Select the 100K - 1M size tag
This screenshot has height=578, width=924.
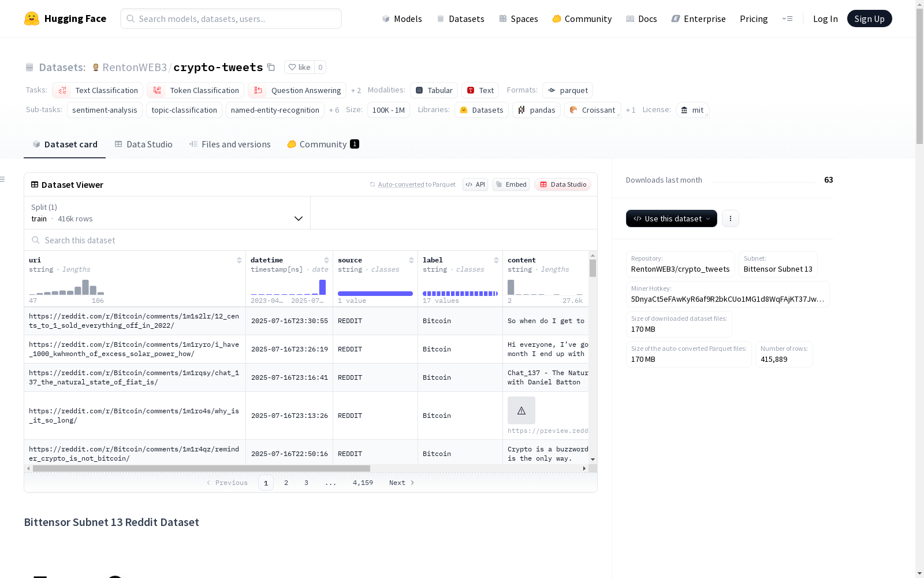click(389, 110)
